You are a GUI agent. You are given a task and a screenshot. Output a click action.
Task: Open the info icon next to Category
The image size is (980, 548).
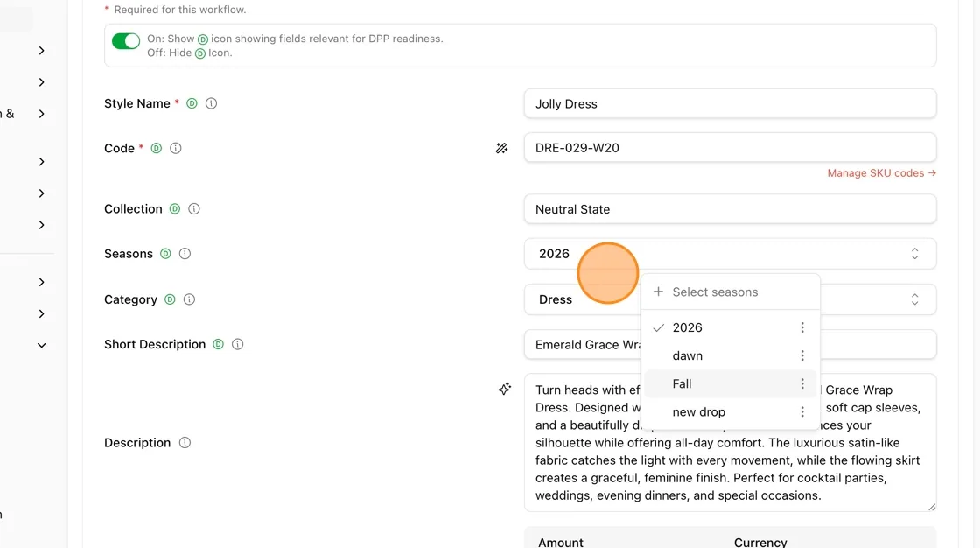click(x=189, y=299)
